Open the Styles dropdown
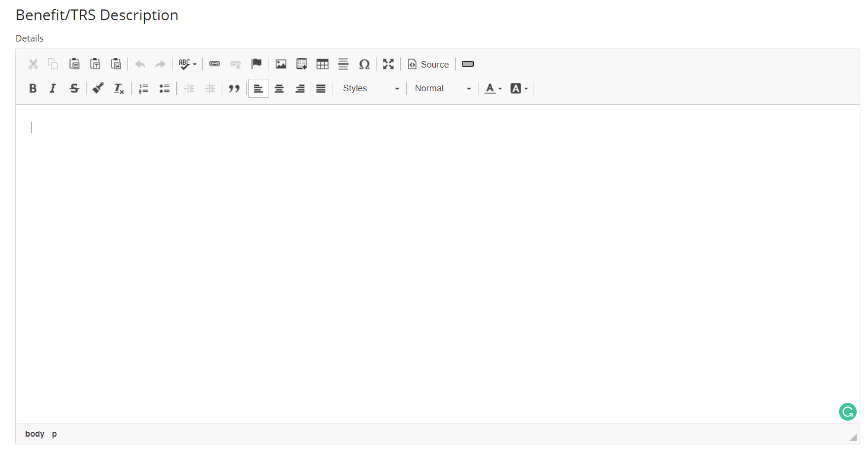Image resolution: width=868 pixels, height=455 pixels. point(370,88)
